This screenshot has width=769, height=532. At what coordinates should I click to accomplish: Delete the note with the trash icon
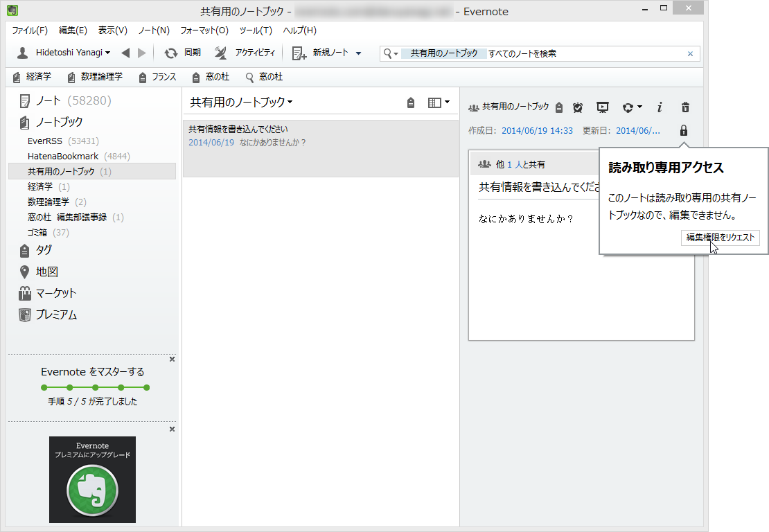685,107
